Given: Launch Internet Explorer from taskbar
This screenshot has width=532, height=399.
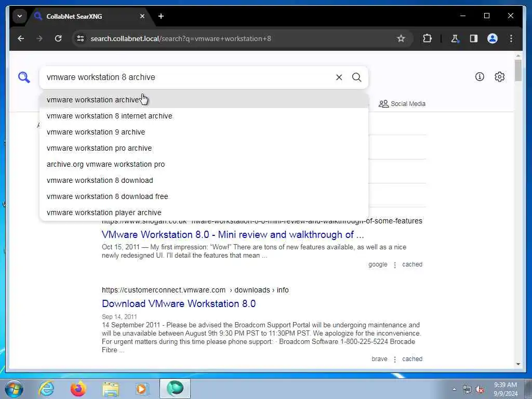Looking at the screenshot, I should [x=46, y=389].
